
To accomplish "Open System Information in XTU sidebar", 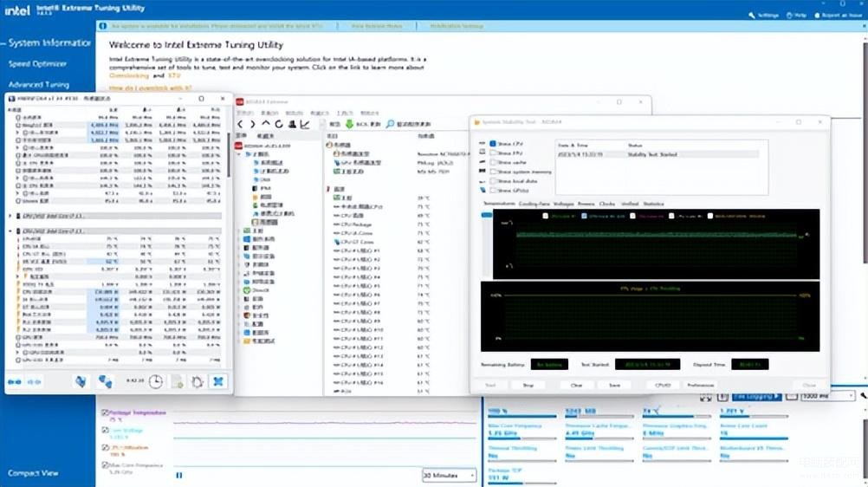I will (x=49, y=42).
